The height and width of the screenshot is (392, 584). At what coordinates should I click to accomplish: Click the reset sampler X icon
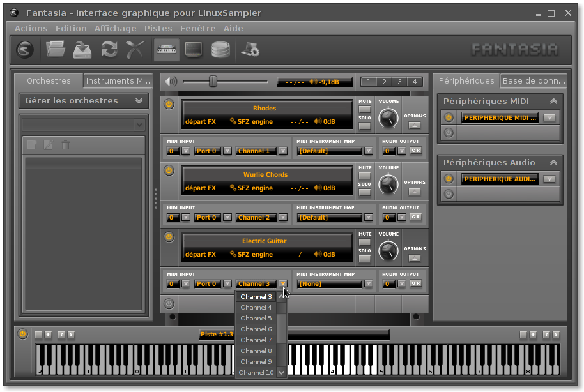coord(135,49)
